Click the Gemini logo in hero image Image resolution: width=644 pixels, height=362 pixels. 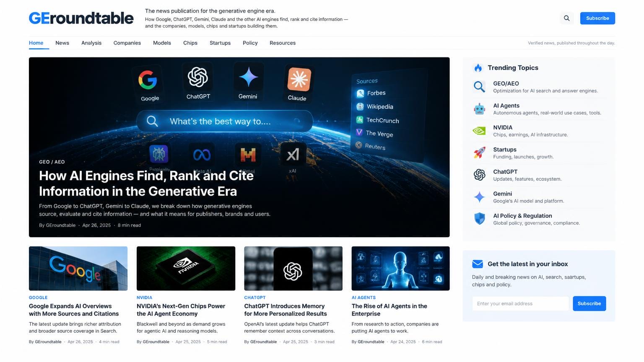click(248, 77)
